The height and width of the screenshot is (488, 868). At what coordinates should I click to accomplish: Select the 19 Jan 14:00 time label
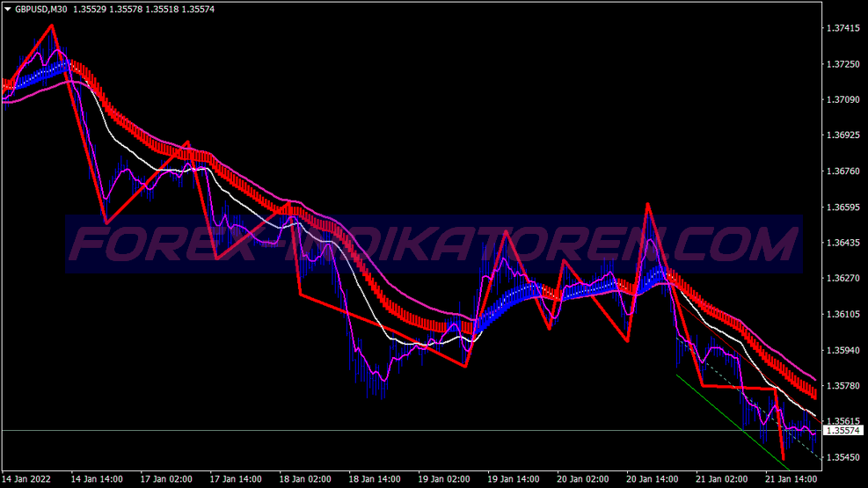[x=515, y=480]
